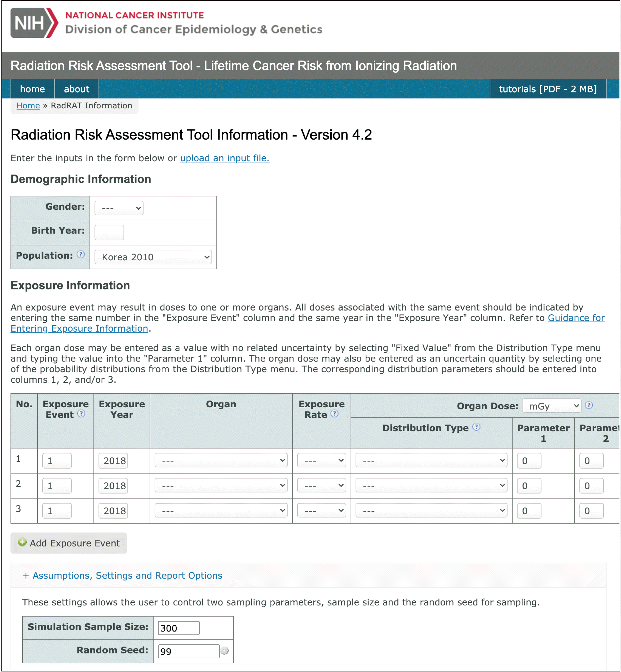Click the Exposure Event help icon
This screenshot has height=672, width=621.
81,414
